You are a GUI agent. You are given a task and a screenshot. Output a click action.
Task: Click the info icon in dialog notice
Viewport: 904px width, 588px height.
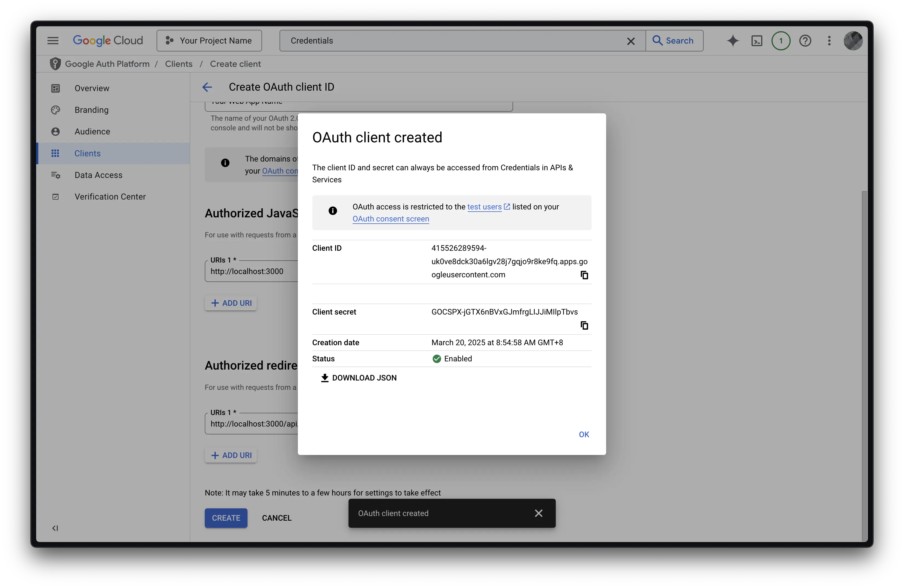333,211
